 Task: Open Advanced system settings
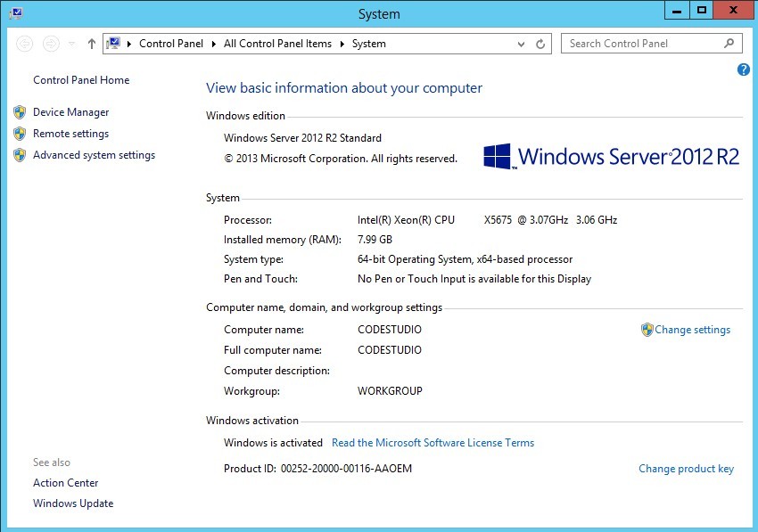pos(94,155)
